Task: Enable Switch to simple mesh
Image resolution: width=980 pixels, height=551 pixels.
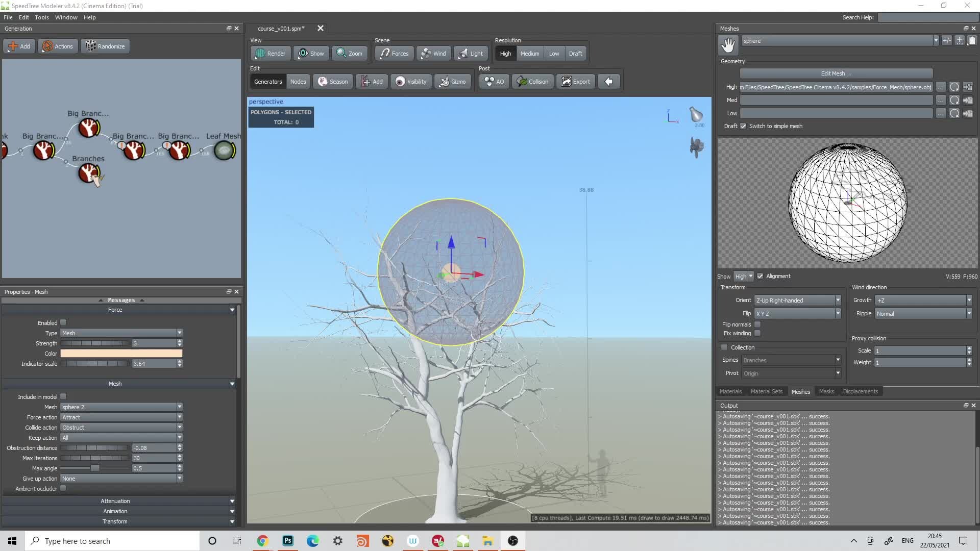Action: (743, 126)
